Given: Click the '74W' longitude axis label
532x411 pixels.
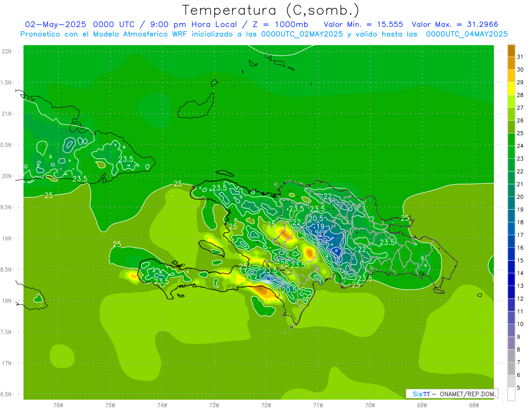Looking at the screenshot, I should (x=162, y=405).
